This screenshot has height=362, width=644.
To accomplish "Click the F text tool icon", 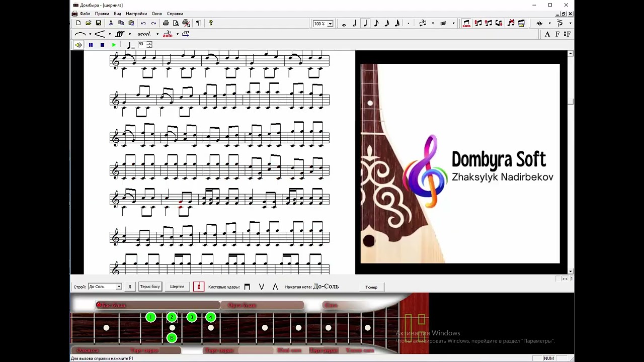I will [557, 34].
